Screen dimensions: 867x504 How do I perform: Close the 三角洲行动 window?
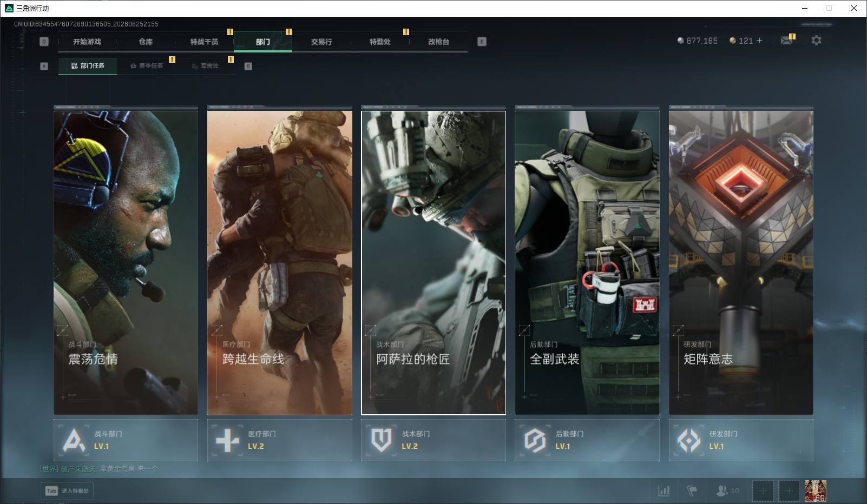[854, 8]
